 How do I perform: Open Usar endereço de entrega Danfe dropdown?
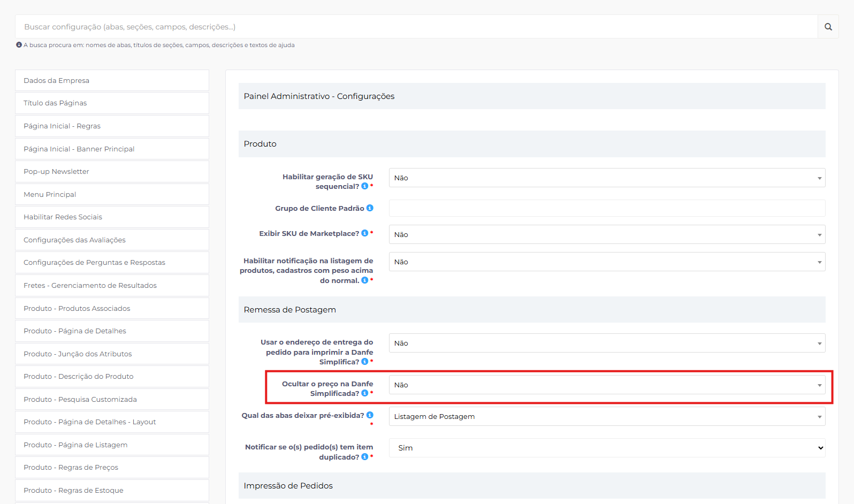(x=606, y=343)
